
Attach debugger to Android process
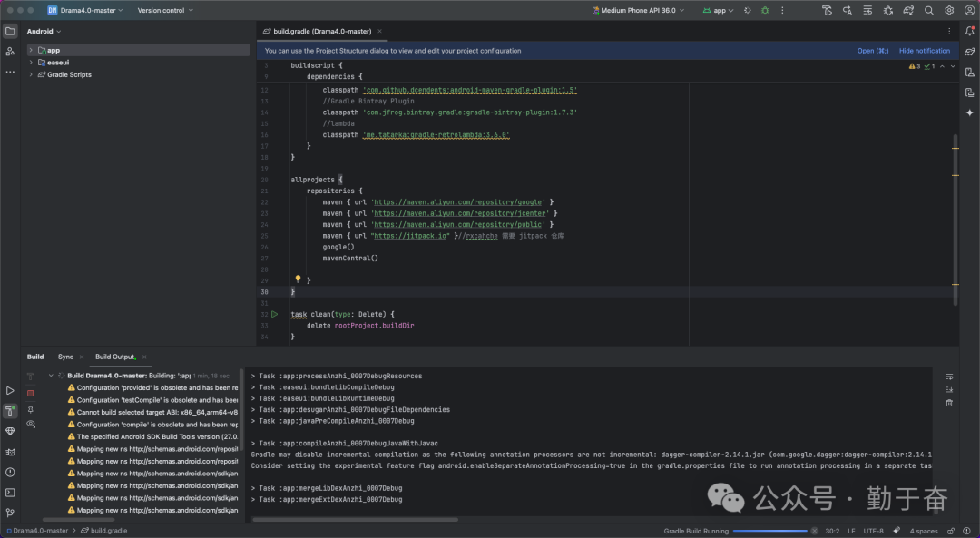pos(888,11)
